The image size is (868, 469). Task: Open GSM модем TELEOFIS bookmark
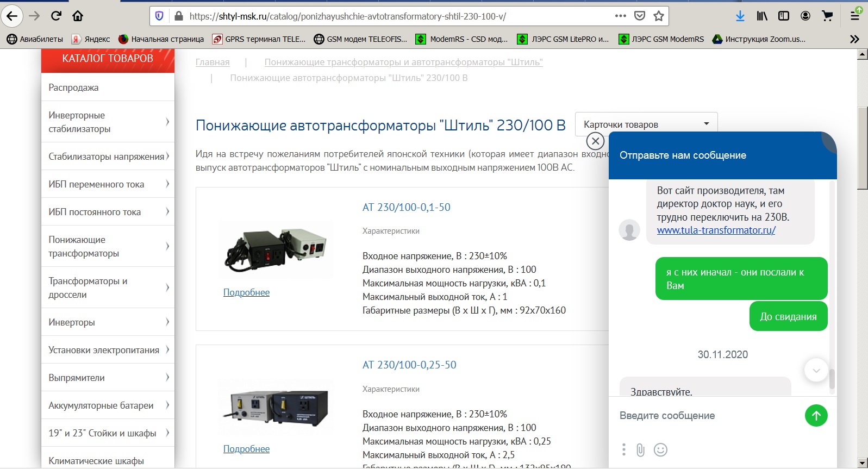[360, 39]
